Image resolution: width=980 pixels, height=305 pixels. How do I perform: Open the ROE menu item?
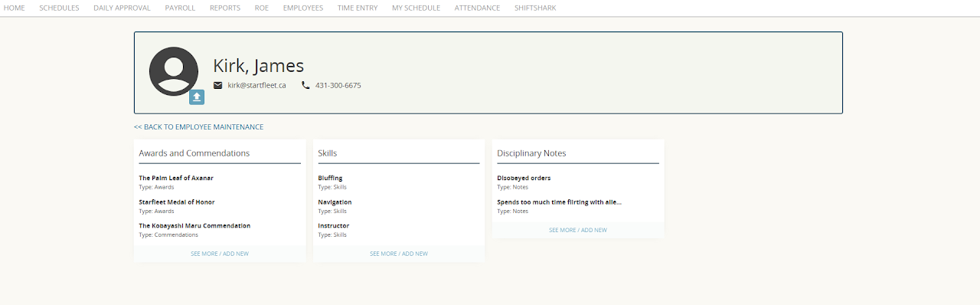(x=262, y=8)
